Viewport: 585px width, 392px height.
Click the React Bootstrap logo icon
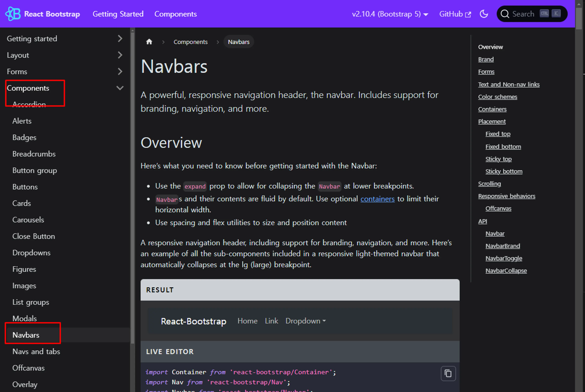tap(13, 14)
